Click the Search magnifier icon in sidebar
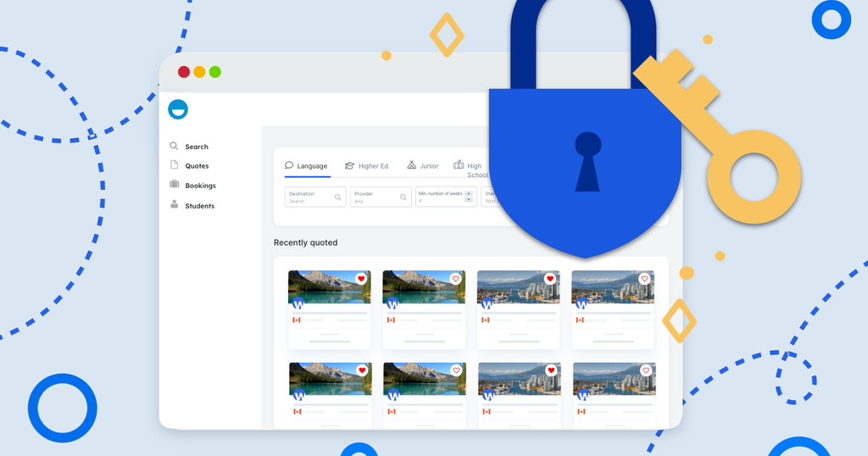 coord(174,146)
